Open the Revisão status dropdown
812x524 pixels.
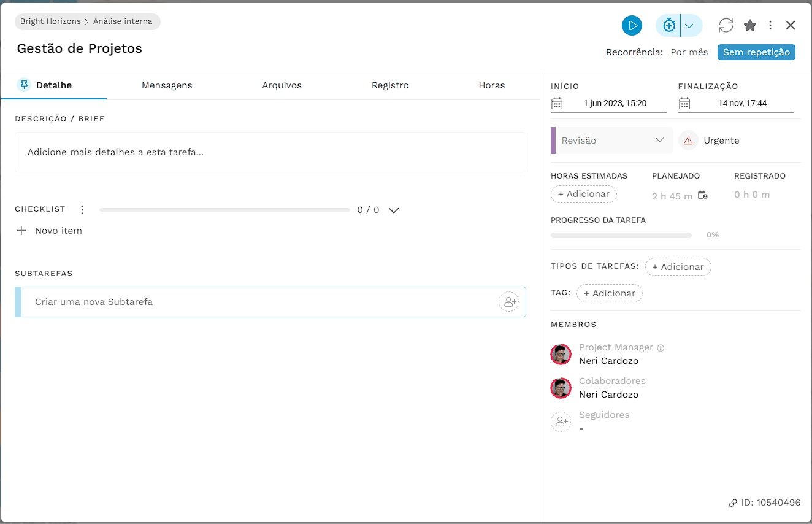tap(613, 141)
